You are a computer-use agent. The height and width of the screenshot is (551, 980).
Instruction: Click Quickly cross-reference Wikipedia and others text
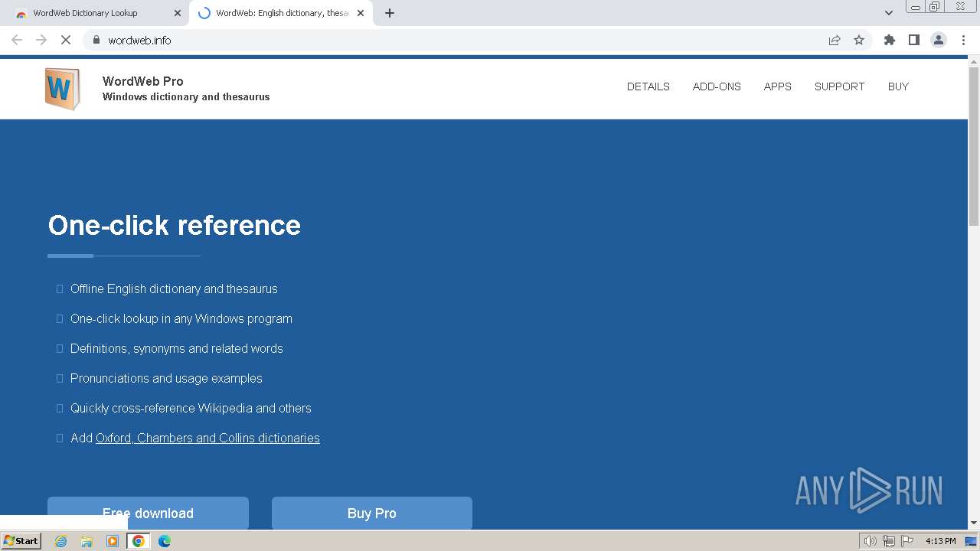[191, 408]
